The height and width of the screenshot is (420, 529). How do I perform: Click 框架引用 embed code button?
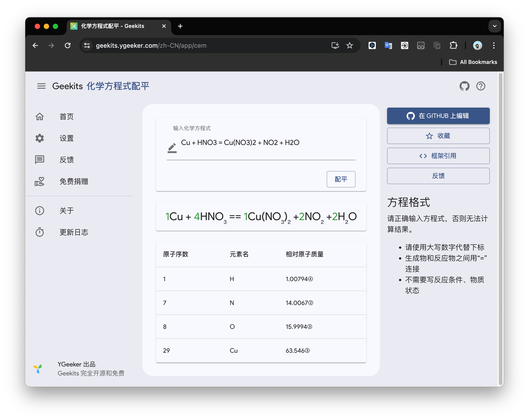click(x=438, y=156)
